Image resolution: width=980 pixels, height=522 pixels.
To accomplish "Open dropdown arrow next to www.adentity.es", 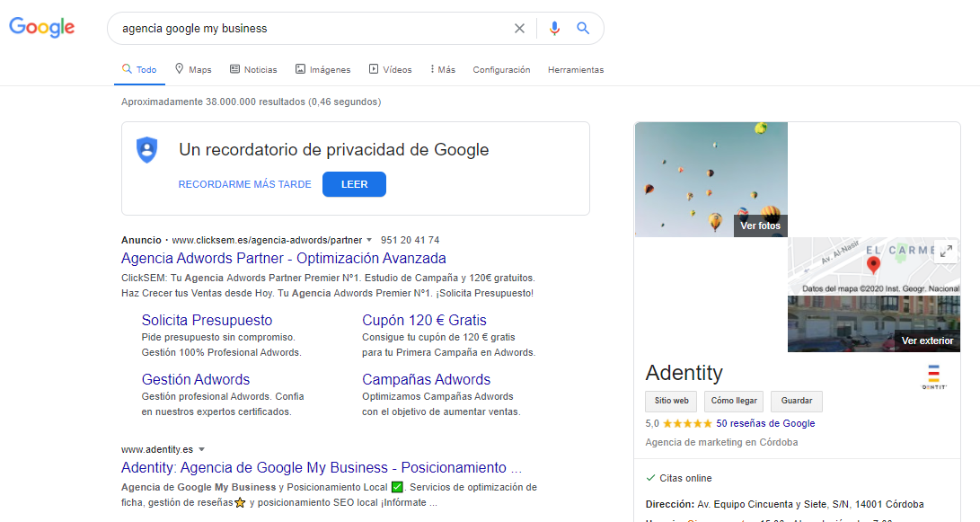I will coord(202,449).
